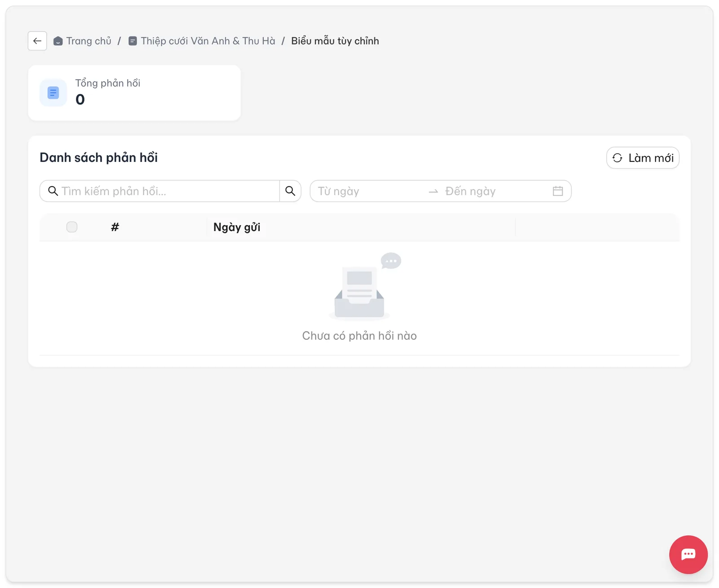Click the Danh sách phản hồi heading
This screenshot has height=588, width=719.
(x=99, y=157)
